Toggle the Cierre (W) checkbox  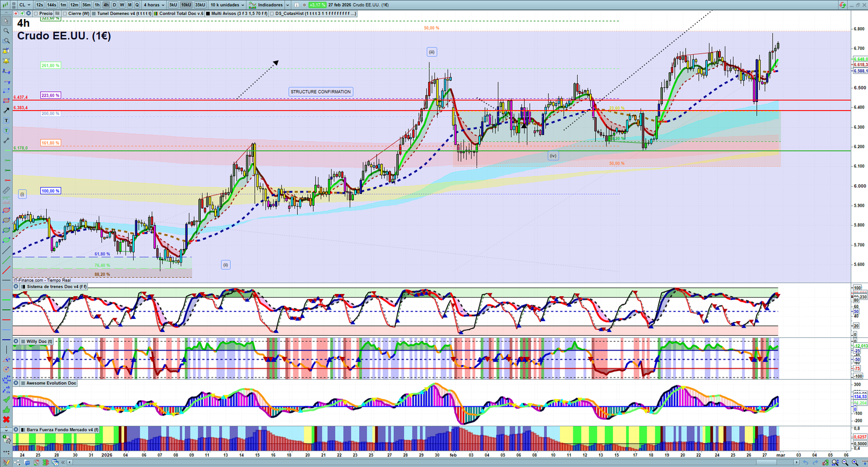[x=65, y=13]
